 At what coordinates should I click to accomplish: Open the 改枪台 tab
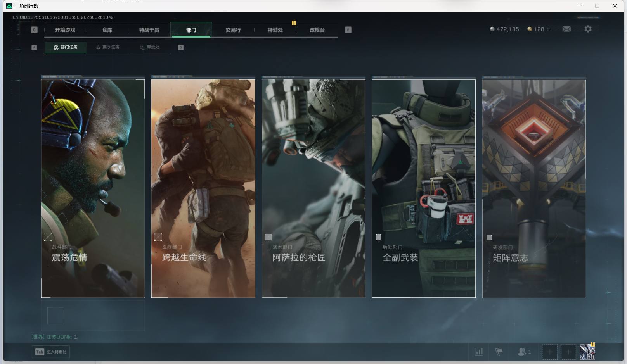click(x=317, y=30)
